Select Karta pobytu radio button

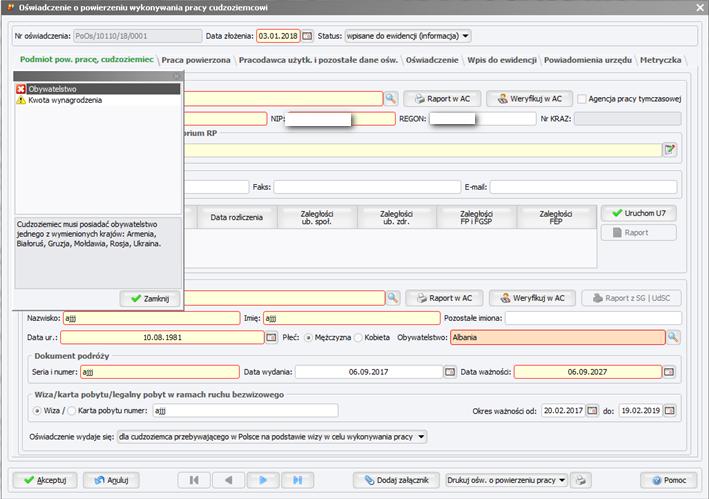(x=71, y=411)
